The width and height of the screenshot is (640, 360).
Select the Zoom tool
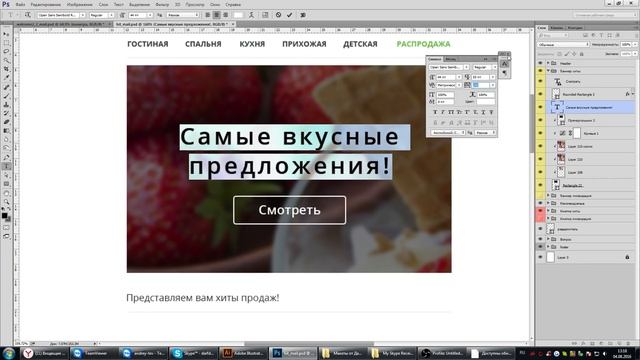[x=6, y=202]
